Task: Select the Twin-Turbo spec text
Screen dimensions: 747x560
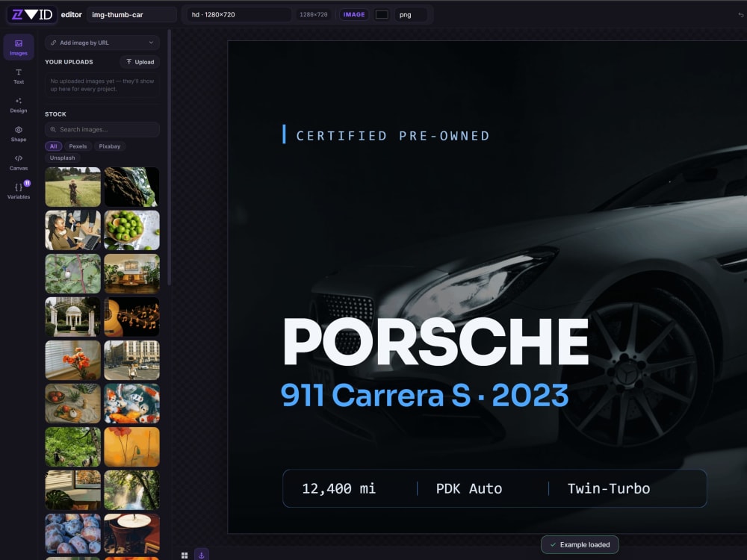Action: click(609, 488)
